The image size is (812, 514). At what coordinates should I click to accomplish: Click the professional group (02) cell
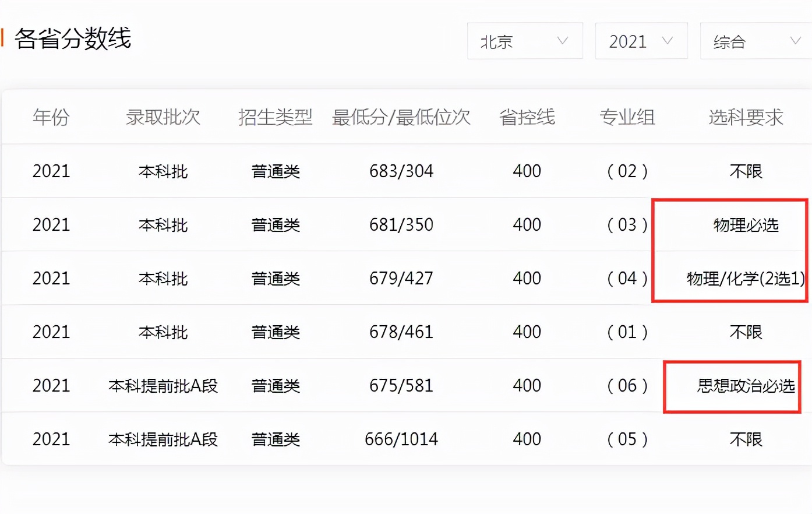click(628, 171)
